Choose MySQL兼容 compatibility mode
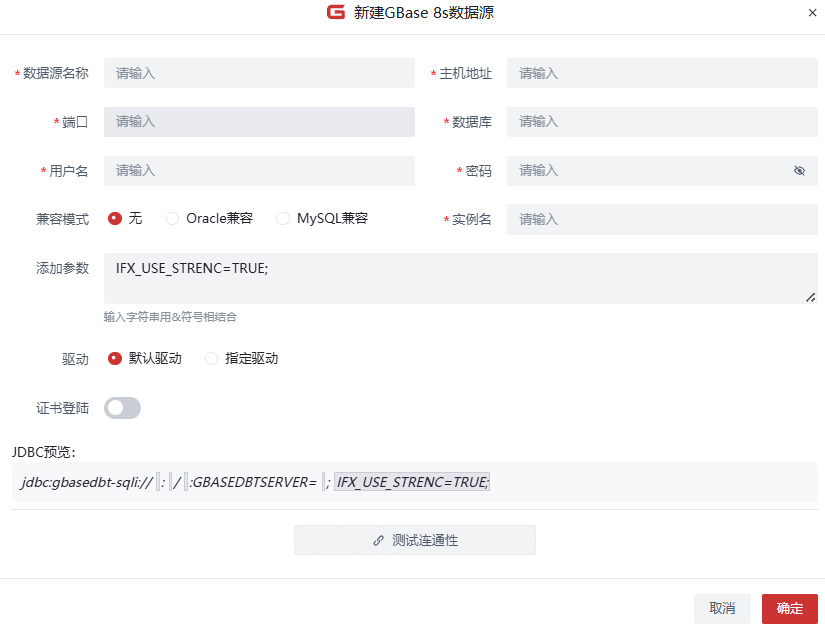 point(283,218)
